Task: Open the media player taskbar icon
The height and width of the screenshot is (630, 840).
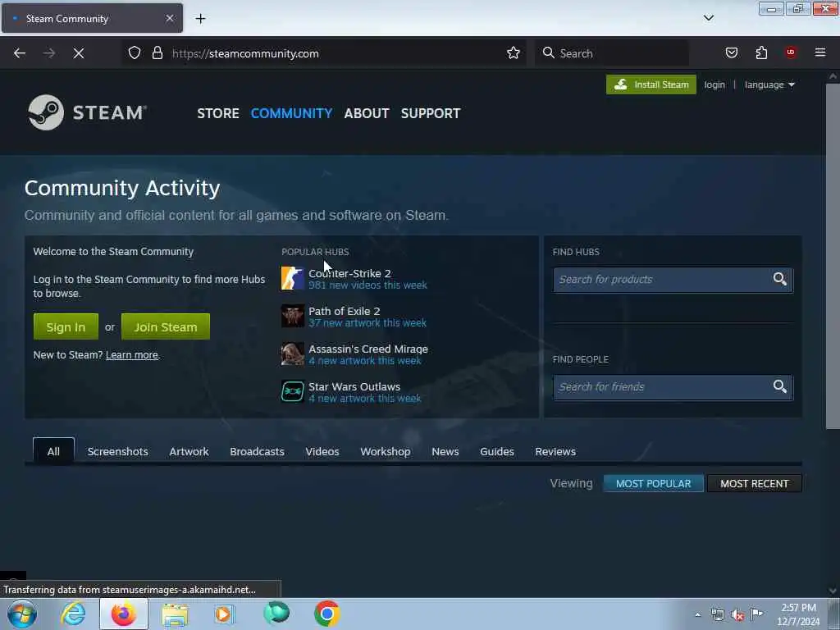Action: point(225,614)
